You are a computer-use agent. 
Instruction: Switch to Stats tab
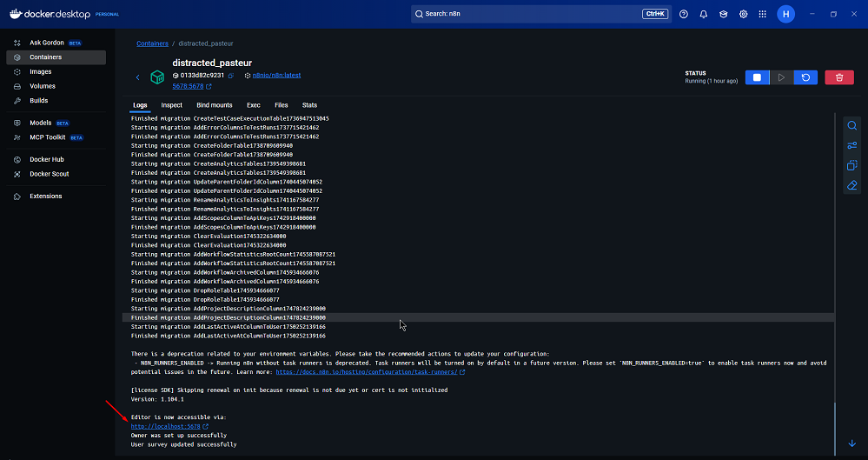click(x=309, y=104)
